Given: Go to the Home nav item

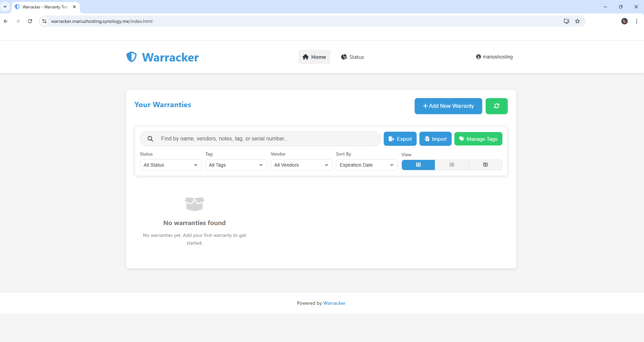Looking at the screenshot, I should [314, 57].
